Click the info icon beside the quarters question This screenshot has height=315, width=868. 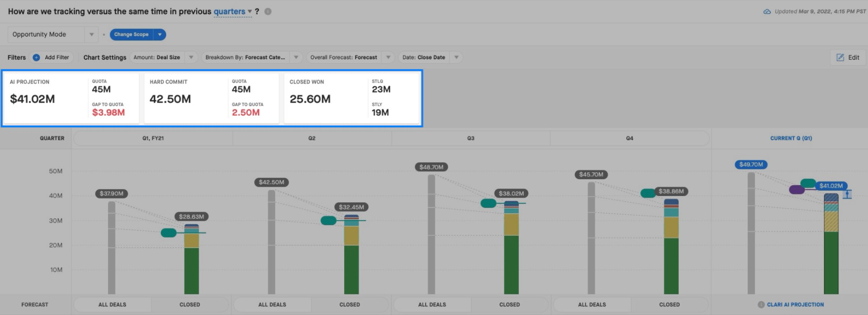pyautogui.click(x=268, y=11)
